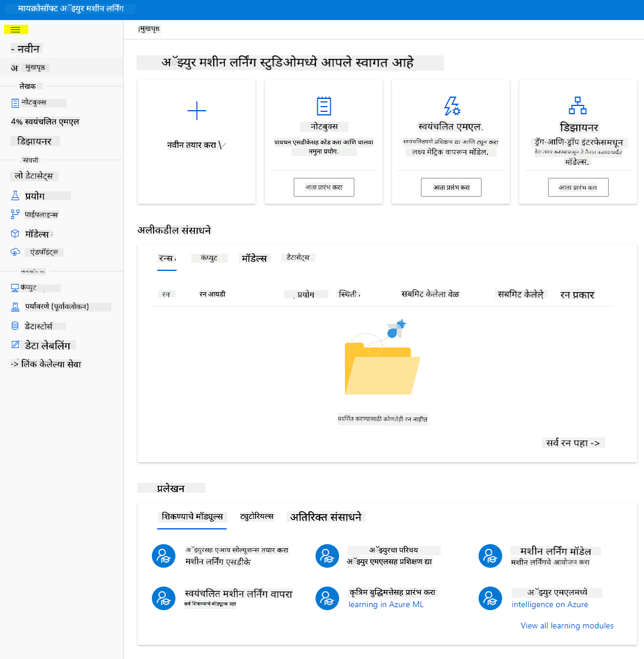This screenshot has width=644, height=659.
Task: Open सर्व शिकण्याचे मॉड्यूल्स पहा small text
Action: (210, 604)
